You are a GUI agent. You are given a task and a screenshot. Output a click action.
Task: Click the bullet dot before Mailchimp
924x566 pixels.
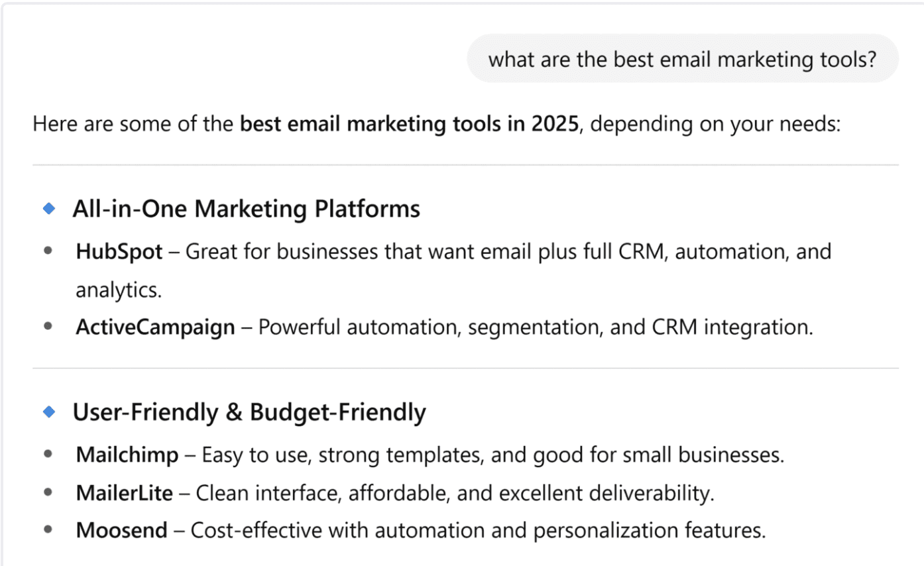[x=48, y=455]
